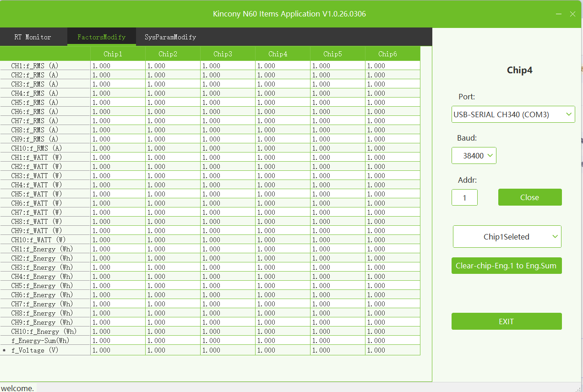
Task: Click Chip6 value for f_Energy-Sum(Wh)
Action: click(392, 341)
